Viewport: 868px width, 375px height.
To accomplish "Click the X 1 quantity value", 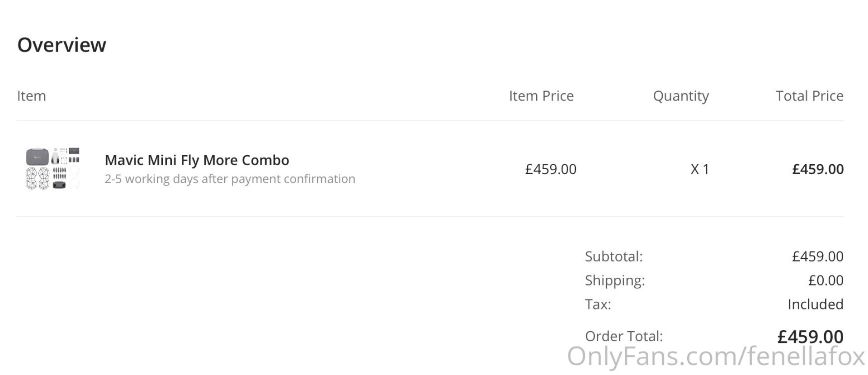I will pyautogui.click(x=699, y=169).
